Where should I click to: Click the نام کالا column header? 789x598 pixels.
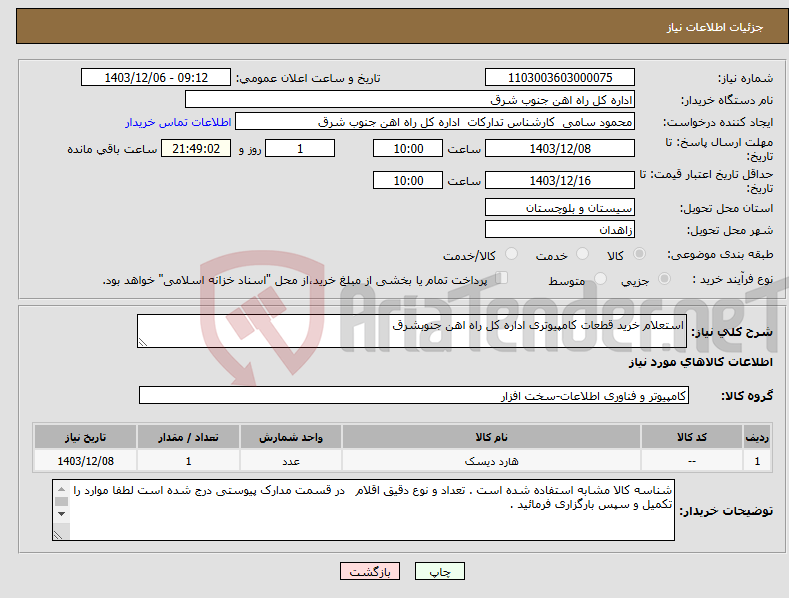click(x=491, y=437)
